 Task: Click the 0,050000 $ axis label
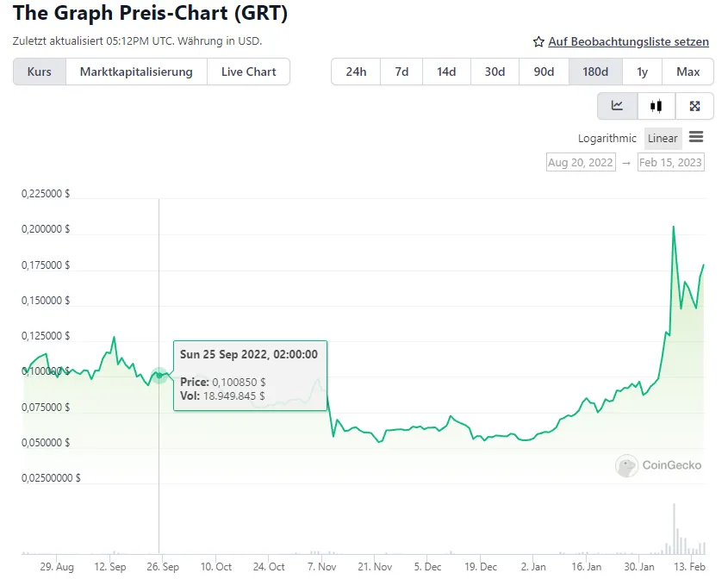click(46, 443)
